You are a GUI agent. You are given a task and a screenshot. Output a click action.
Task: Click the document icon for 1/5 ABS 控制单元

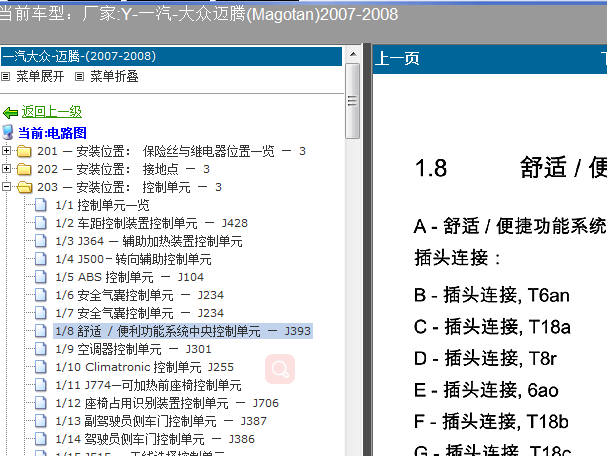(41, 277)
